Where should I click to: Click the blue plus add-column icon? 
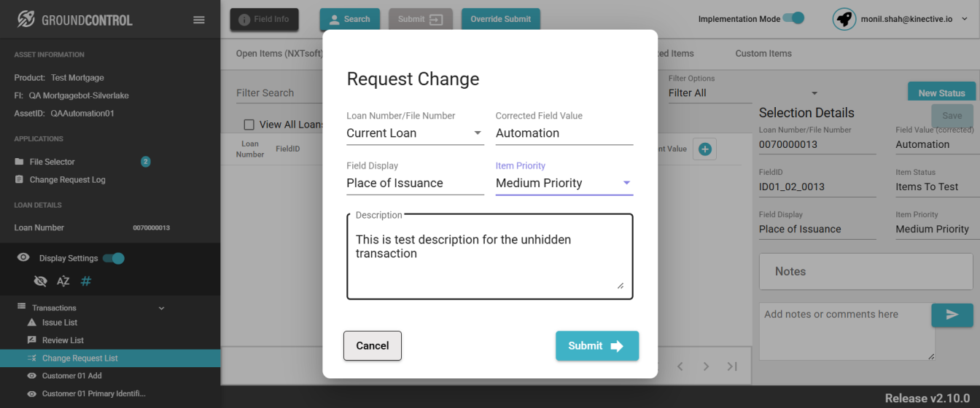click(704, 149)
